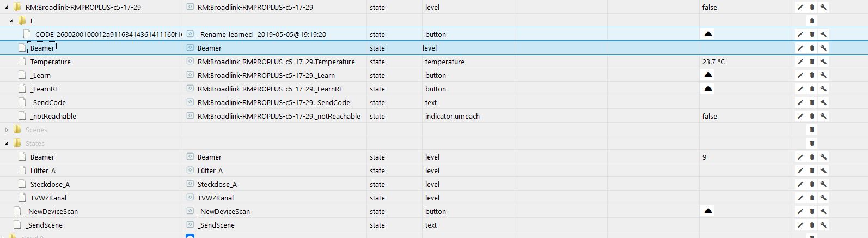Image resolution: width=868 pixels, height=238 pixels.
Task: Expand the Scenes folder
Action: click(x=7, y=130)
